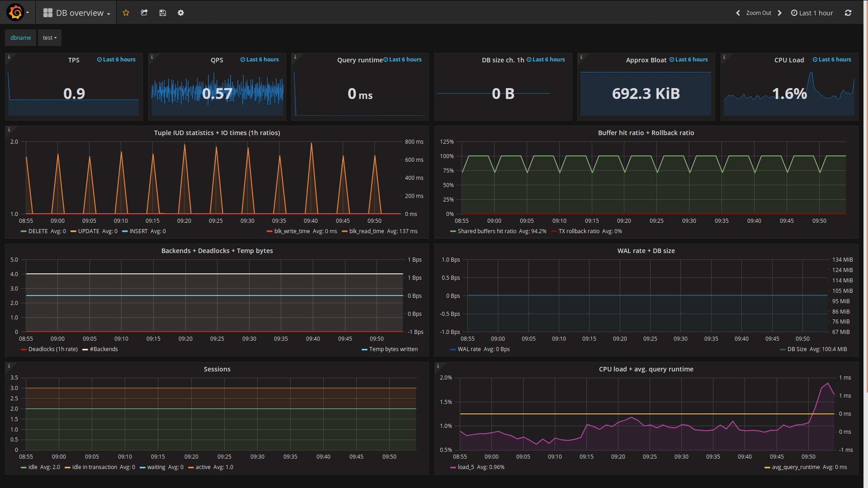Toggle Shared buffers hit ratio legend series
This screenshot has height=488, width=868.
tap(486, 231)
